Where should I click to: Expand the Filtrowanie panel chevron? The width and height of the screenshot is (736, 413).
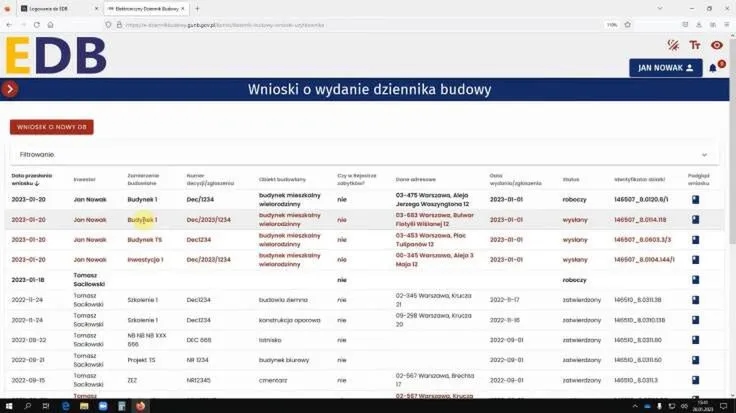pyautogui.click(x=705, y=155)
